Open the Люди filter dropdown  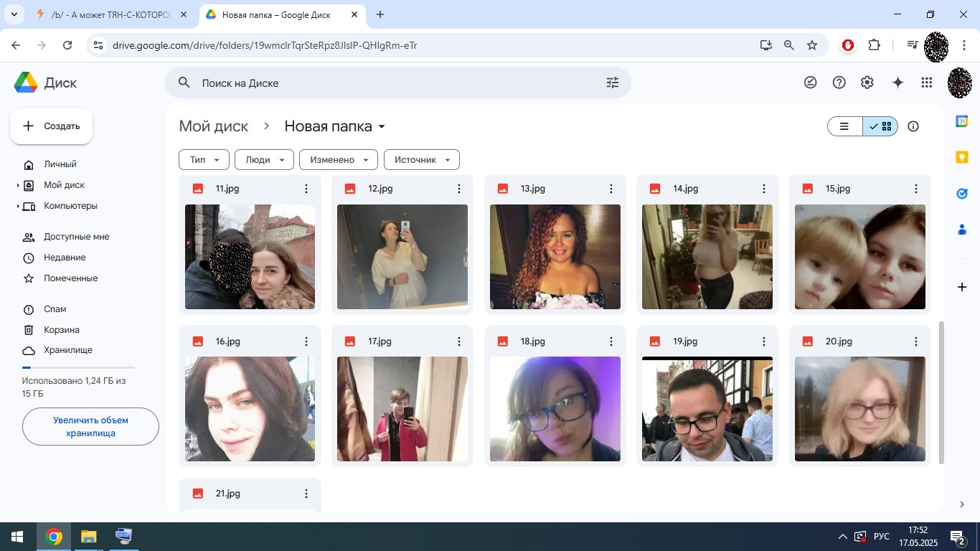[x=264, y=159]
